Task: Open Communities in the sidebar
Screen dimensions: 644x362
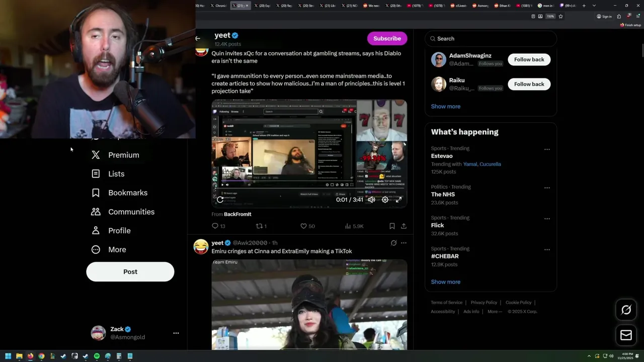Action: (x=123, y=212)
